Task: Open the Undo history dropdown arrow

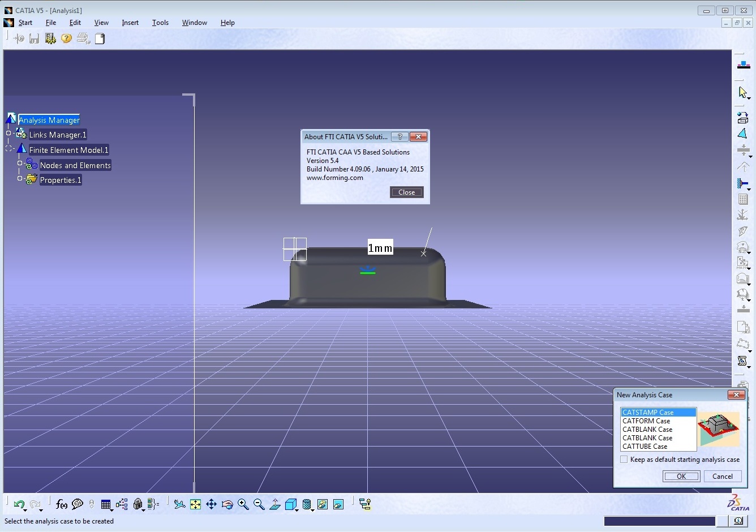Action: click(25, 509)
